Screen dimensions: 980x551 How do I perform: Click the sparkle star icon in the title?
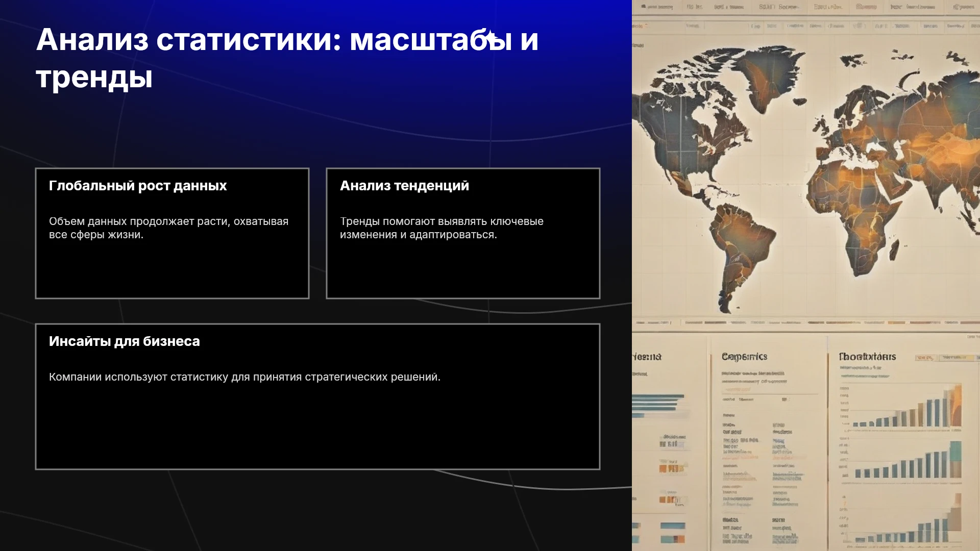489,37
